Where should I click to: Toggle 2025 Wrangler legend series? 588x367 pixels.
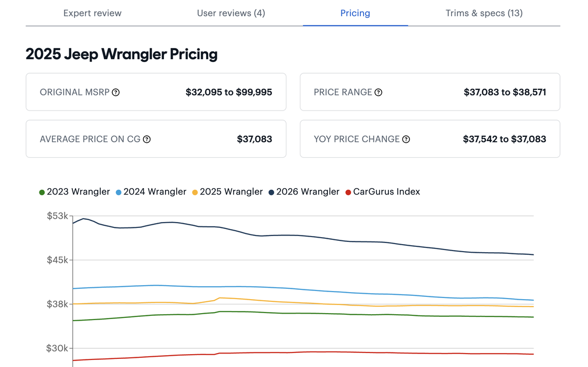(228, 192)
